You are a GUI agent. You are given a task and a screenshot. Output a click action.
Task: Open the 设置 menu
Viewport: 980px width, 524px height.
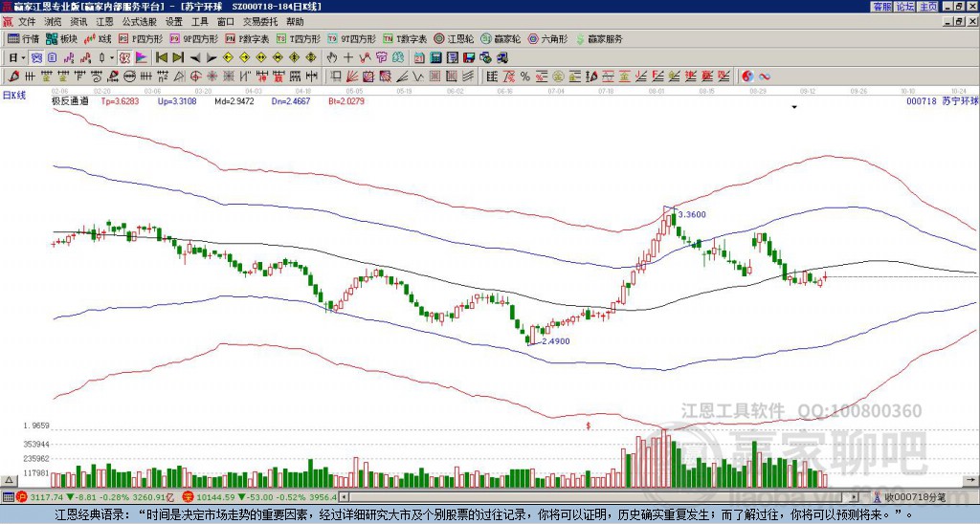point(174,22)
